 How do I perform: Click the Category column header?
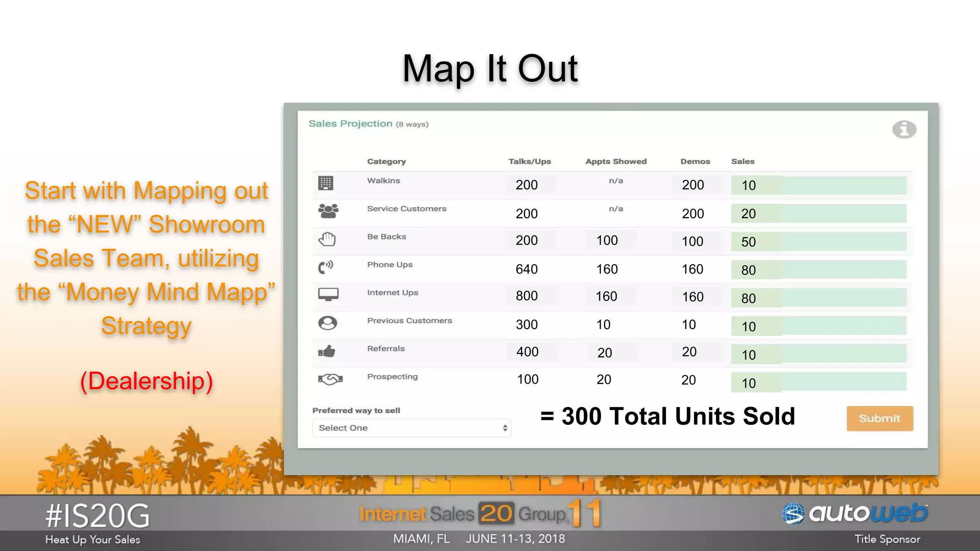click(386, 162)
